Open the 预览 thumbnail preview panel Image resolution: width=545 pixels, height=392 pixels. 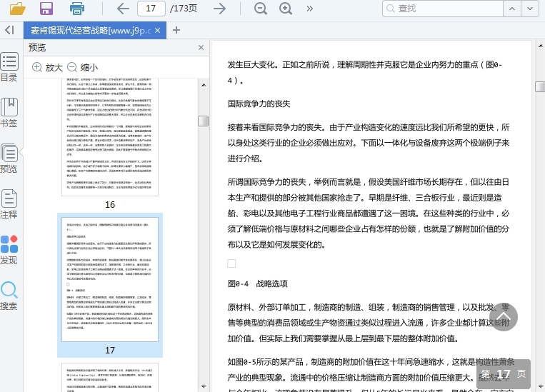(9, 159)
